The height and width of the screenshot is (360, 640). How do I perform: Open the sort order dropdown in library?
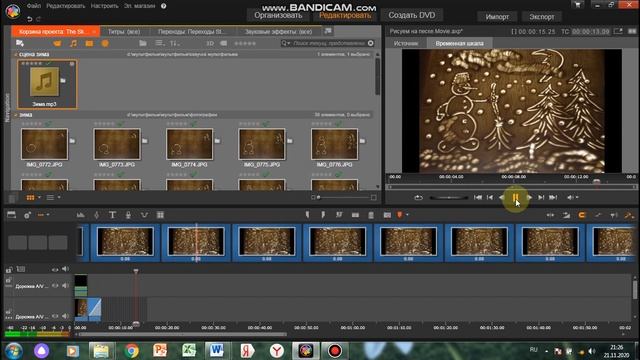tap(175, 43)
